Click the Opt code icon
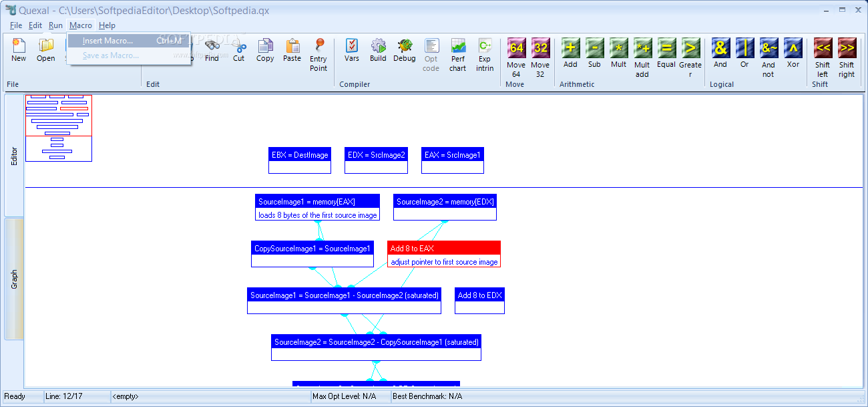 tap(431, 45)
